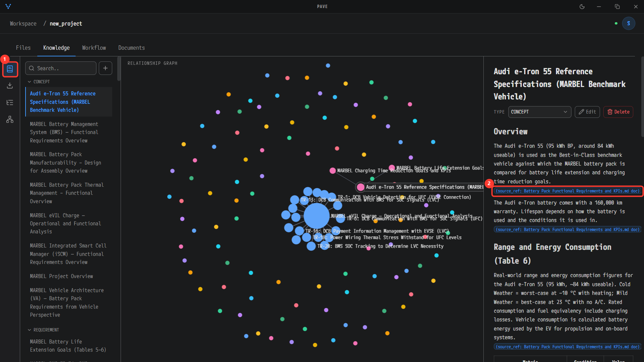
Task: Click the TR-20 BMS SOC Tracking node
Action: click(311, 246)
